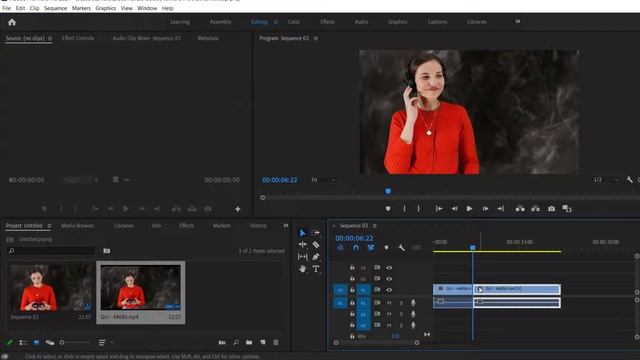Open the 1/2 playback resolution dropdown
This screenshot has width=640, height=360.
tap(606, 180)
